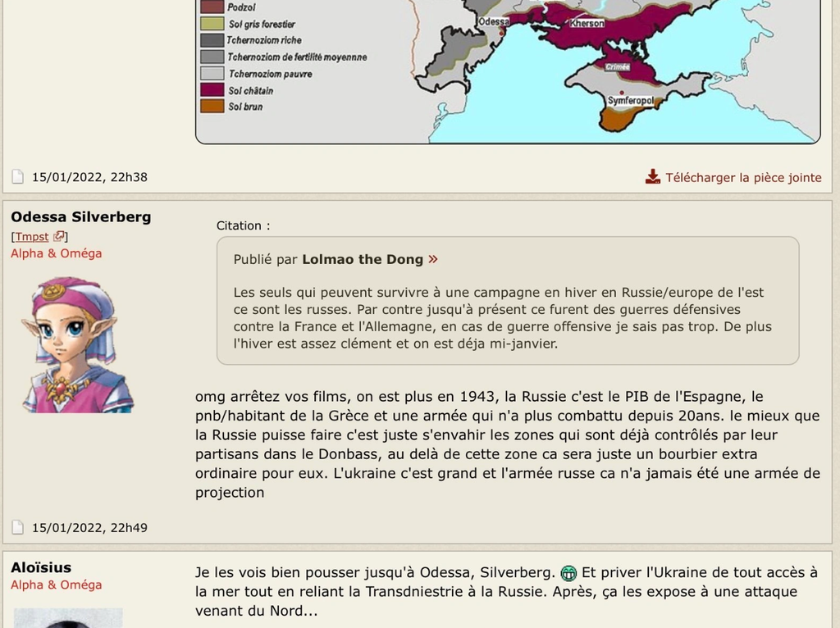Click Lolmao the Dong in the quote header
840x628 pixels.
coord(363,259)
